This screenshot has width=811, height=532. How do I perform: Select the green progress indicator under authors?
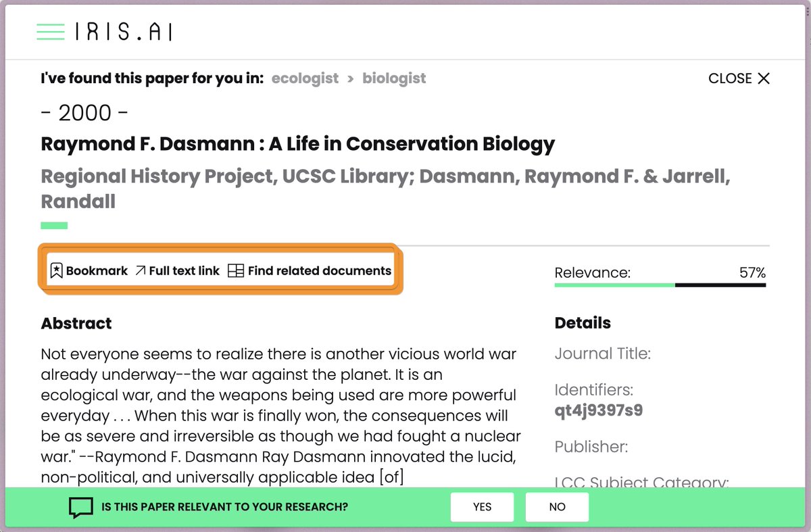pyautogui.click(x=54, y=224)
